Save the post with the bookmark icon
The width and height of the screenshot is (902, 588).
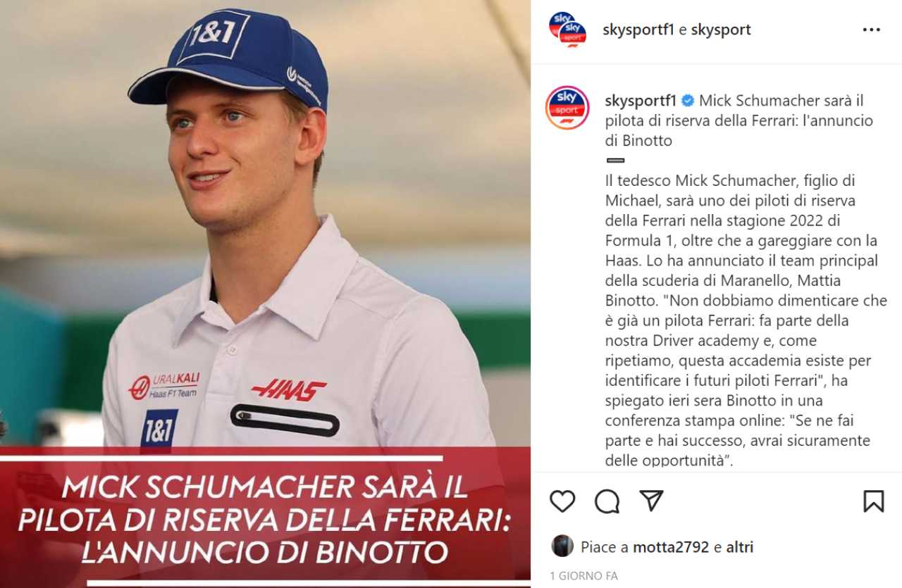point(873,501)
